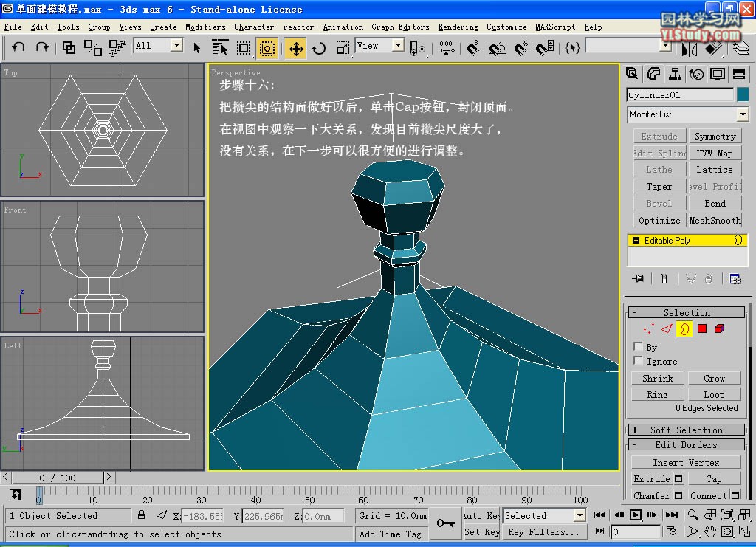The image size is (756, 547).
Task: Select Edge sub-object level icon
Action: tap(667, 328)
